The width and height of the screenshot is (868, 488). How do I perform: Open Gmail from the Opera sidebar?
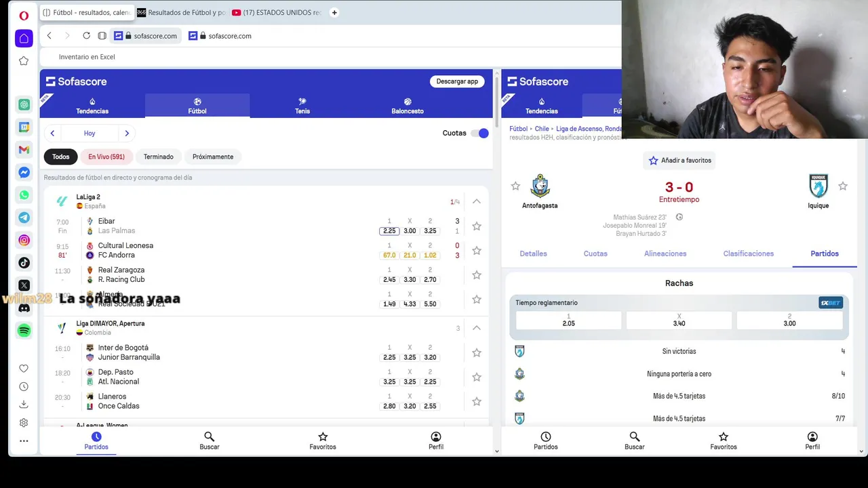click(x=24, y=150)
